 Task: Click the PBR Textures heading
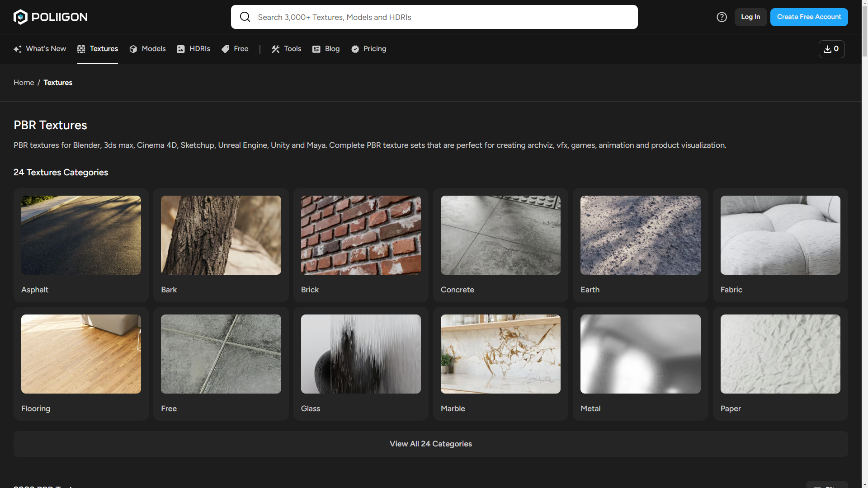coord(50,125)
